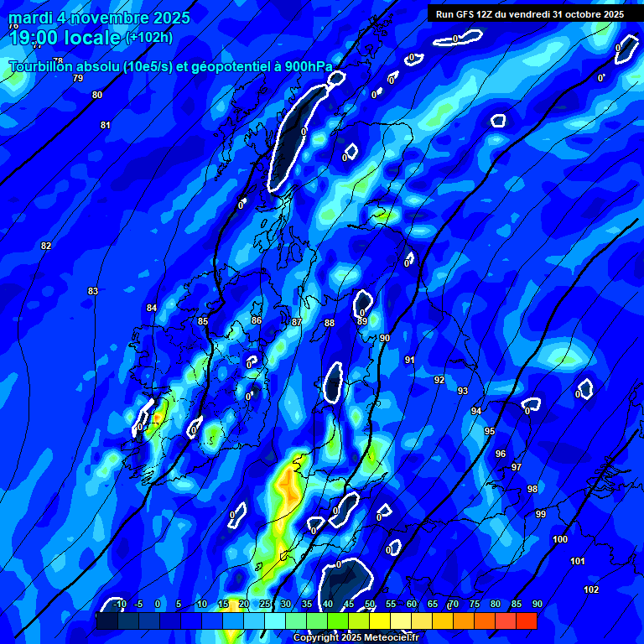Click the 95 isoline label

490,431
